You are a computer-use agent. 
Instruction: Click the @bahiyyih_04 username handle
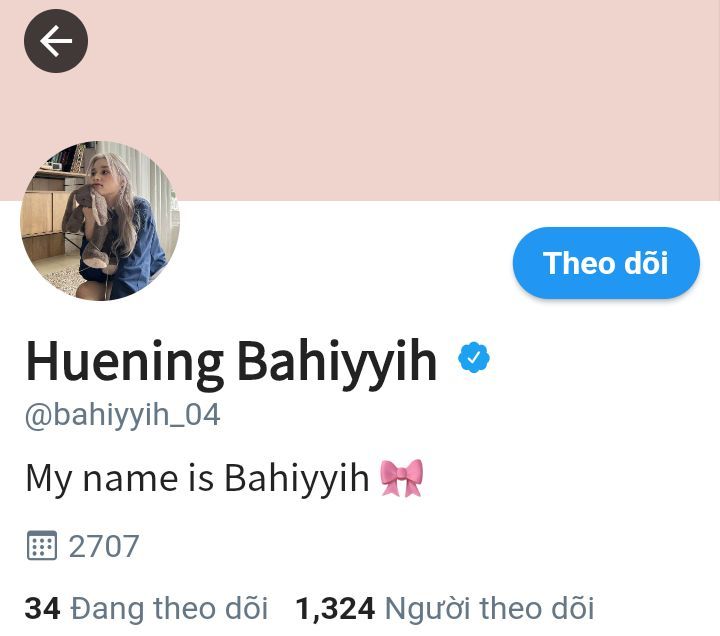[123, 415]
